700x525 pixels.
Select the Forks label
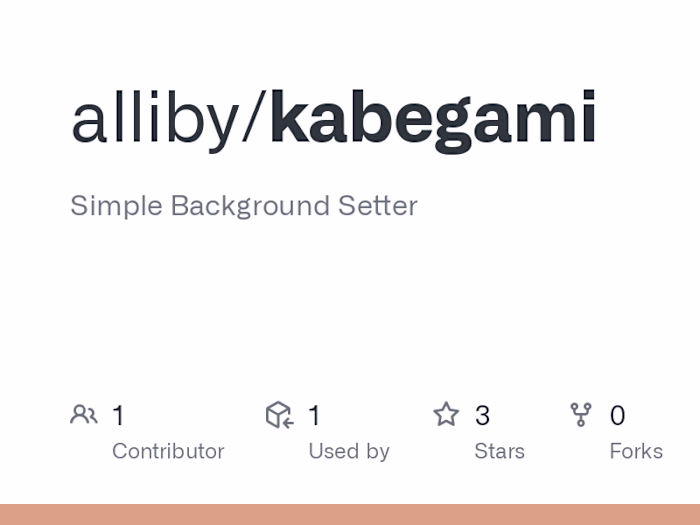(636, 451)
